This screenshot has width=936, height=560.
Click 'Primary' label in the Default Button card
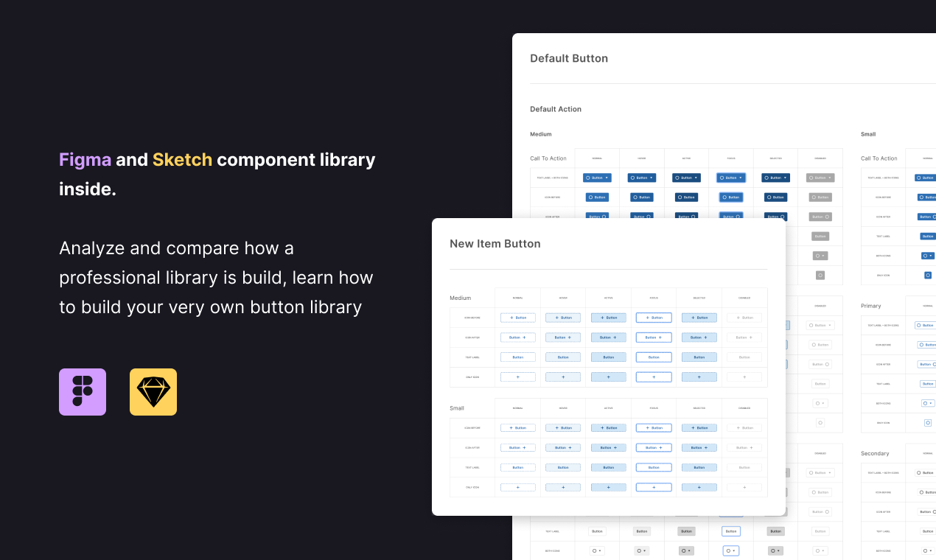(x=871, y=306)
